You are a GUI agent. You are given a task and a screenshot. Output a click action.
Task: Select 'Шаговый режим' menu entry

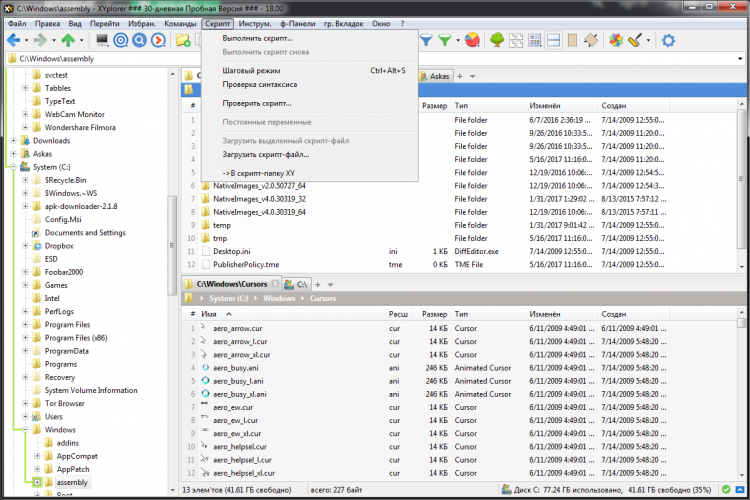(x=310, y=70)
